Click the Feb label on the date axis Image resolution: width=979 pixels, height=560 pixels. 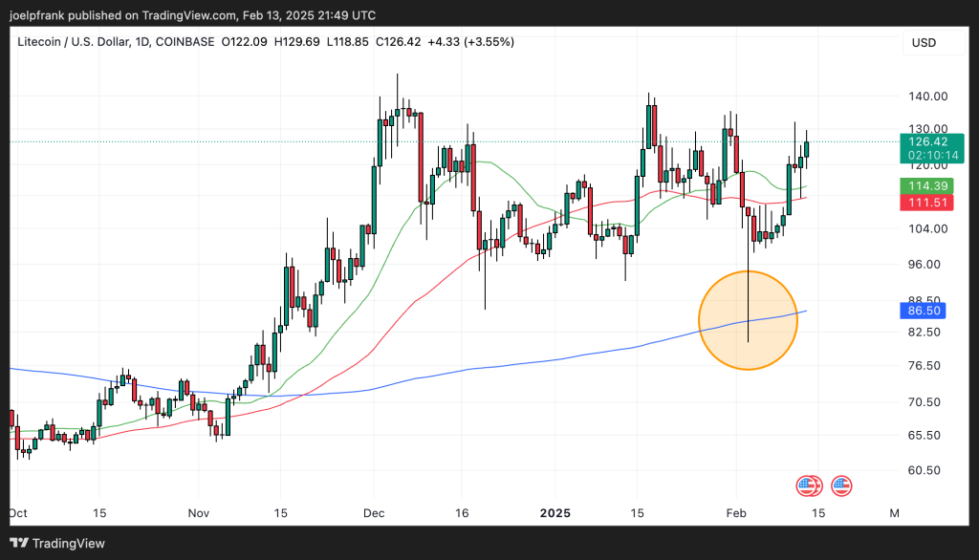click(736, 513)
